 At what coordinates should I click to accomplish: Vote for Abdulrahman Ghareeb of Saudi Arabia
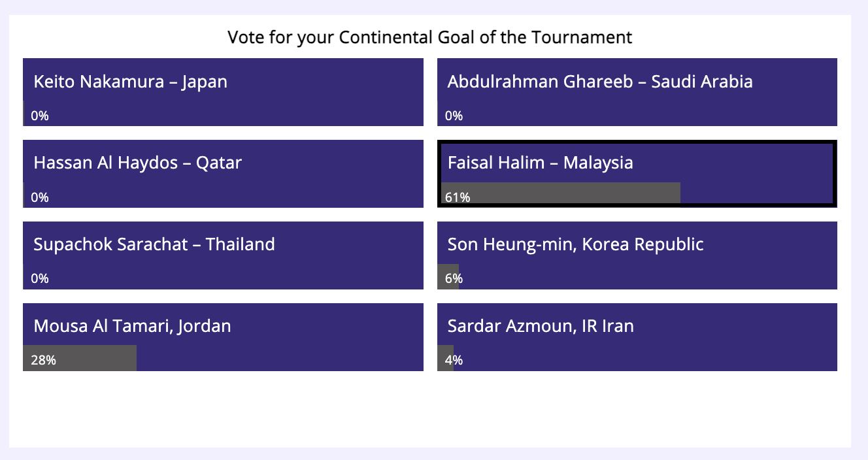[637, 91]
